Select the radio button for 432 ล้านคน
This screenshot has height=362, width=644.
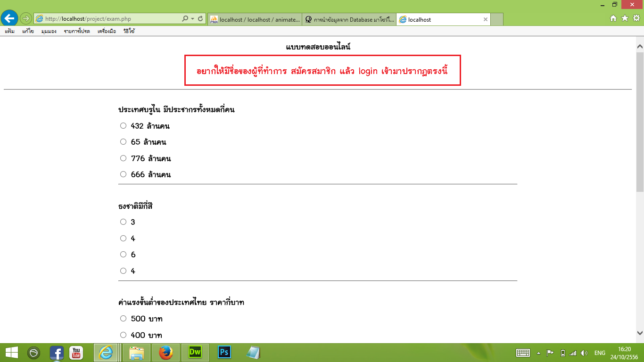(x=124, y=126)
